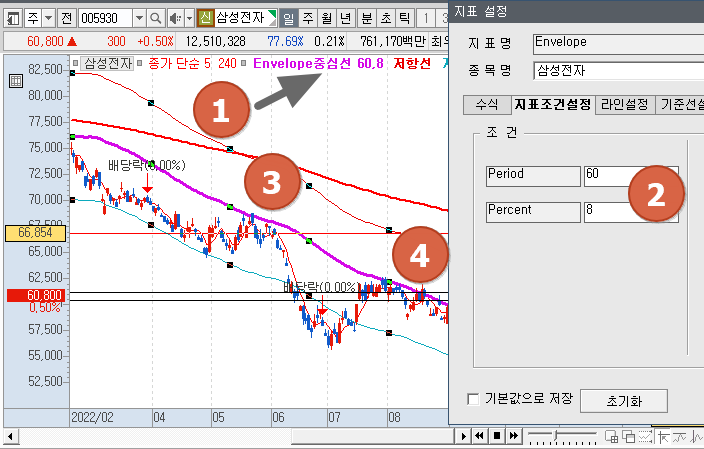Select the 분 minute period button
Viewport: 704px width, 449px height.
click(367, 18)
